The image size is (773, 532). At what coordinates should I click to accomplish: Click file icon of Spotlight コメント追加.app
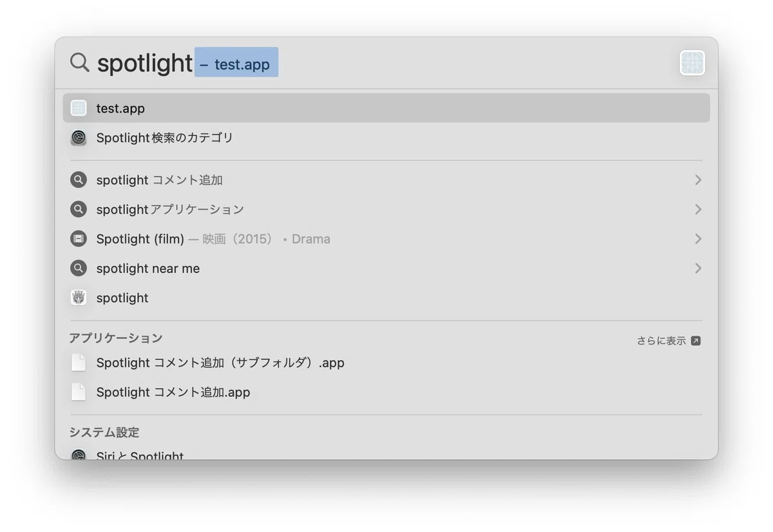[79, 392]
